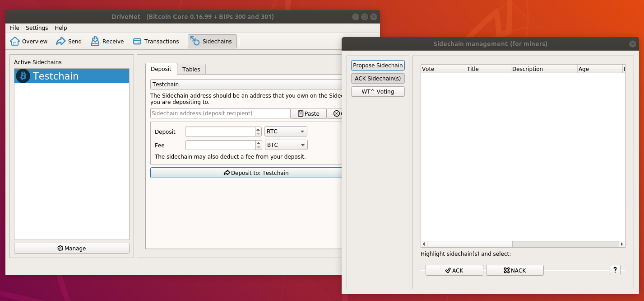
Task: Open the Receive page via inbox icon
Action: click(107, 41)
